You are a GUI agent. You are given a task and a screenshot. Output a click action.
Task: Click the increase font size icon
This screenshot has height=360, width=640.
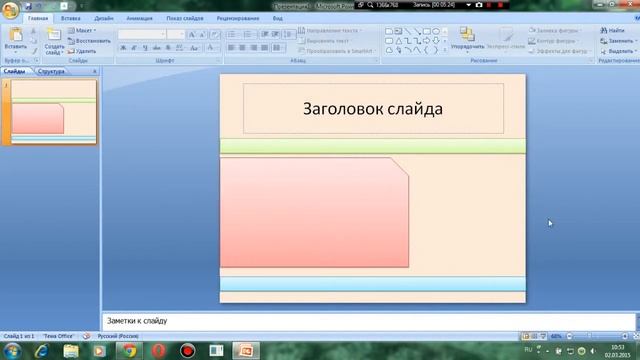tap(192, 35)
